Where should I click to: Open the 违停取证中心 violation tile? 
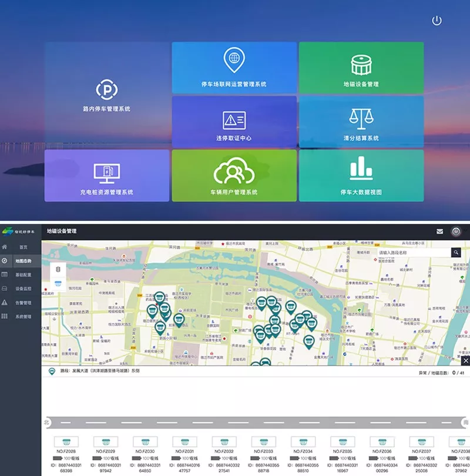[x=234, y=122]
